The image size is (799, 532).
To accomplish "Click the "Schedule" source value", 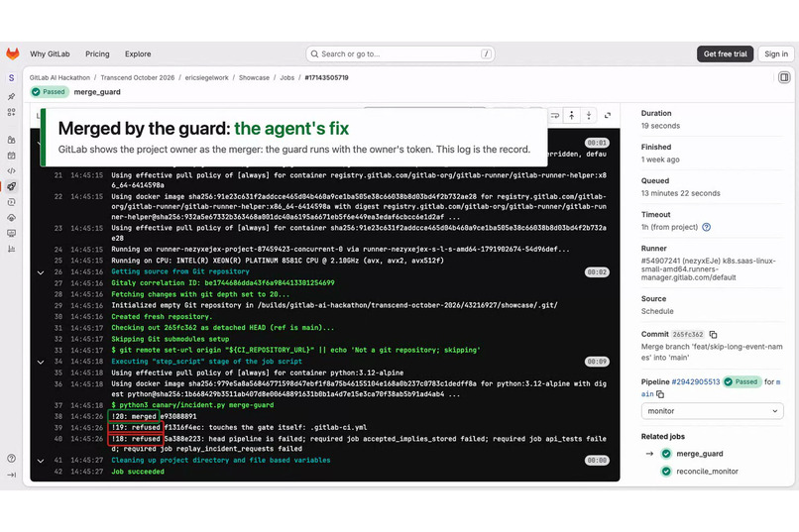I will (x=657, y=311).
